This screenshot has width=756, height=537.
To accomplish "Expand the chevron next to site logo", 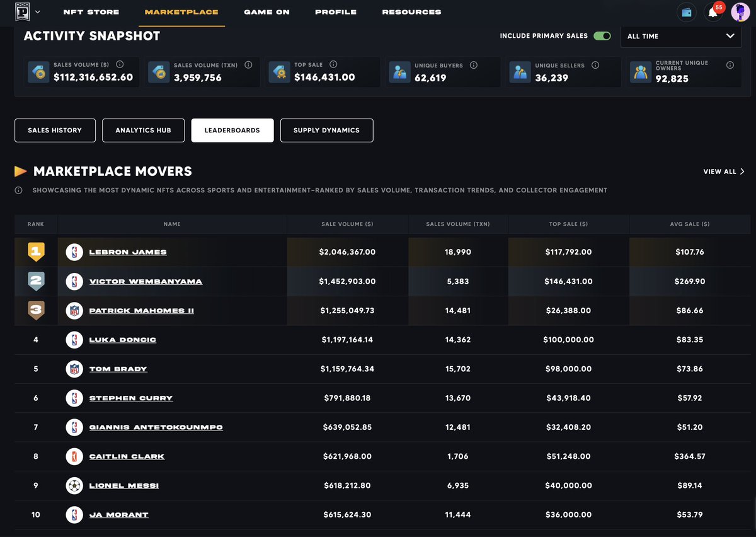I will pyautogui.click(x=38, y=12).
